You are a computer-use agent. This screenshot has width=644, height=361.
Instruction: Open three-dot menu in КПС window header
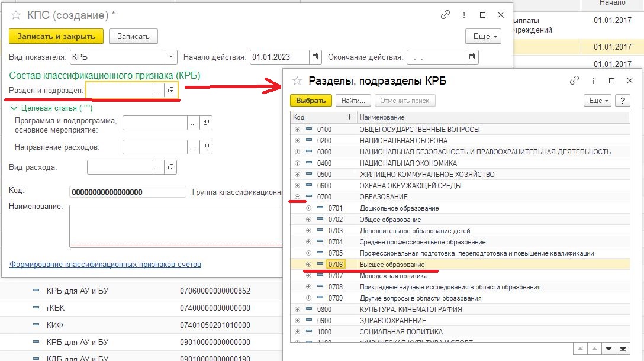464,15
